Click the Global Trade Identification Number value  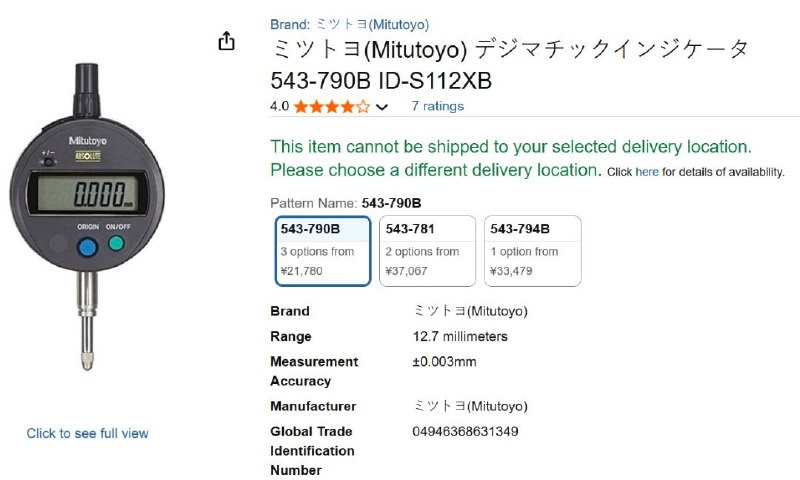[x=465, y=431]
